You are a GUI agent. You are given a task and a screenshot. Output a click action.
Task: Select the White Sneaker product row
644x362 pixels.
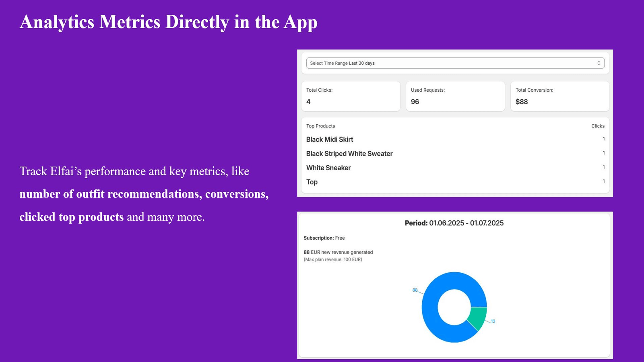pyautogui.click(x=455, y=167)
